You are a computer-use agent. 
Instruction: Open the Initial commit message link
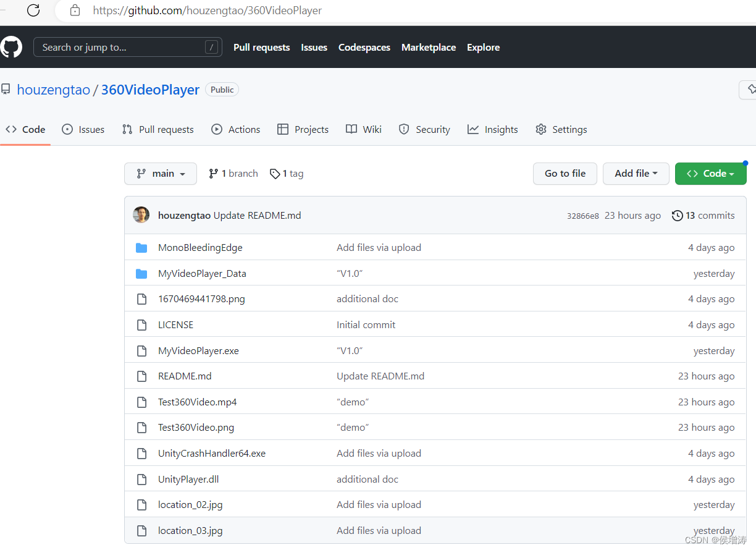point(366,325)
